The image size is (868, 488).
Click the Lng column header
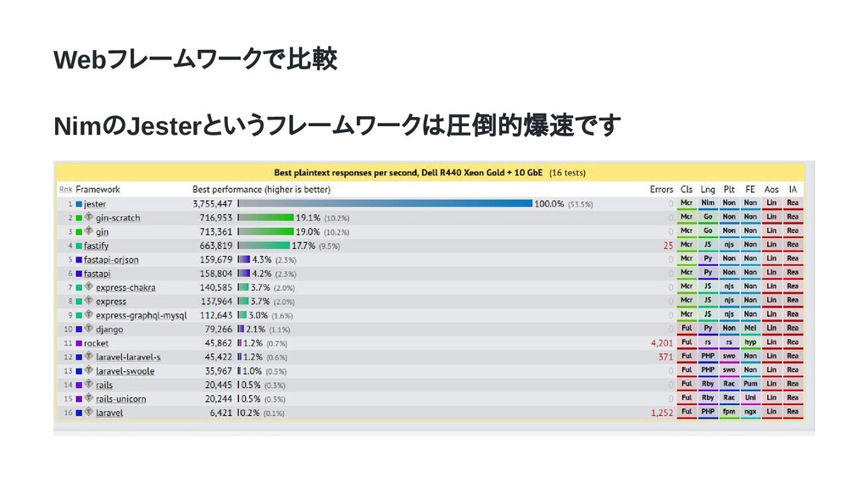point(708,189)
